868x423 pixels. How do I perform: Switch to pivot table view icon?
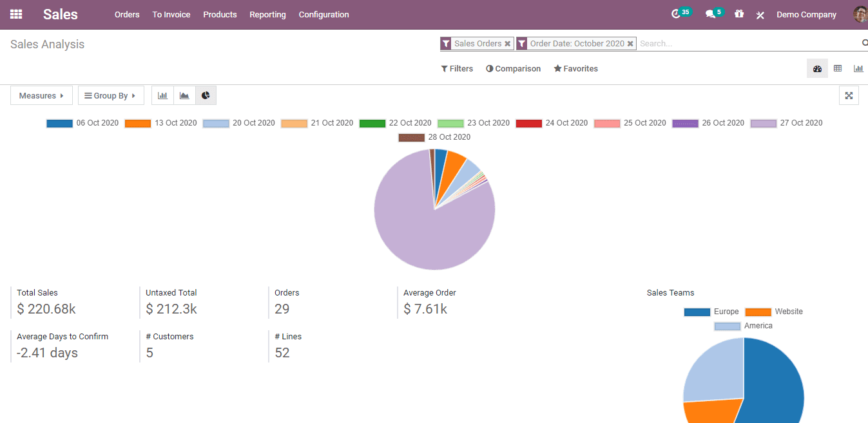click(x=838, y=68)
